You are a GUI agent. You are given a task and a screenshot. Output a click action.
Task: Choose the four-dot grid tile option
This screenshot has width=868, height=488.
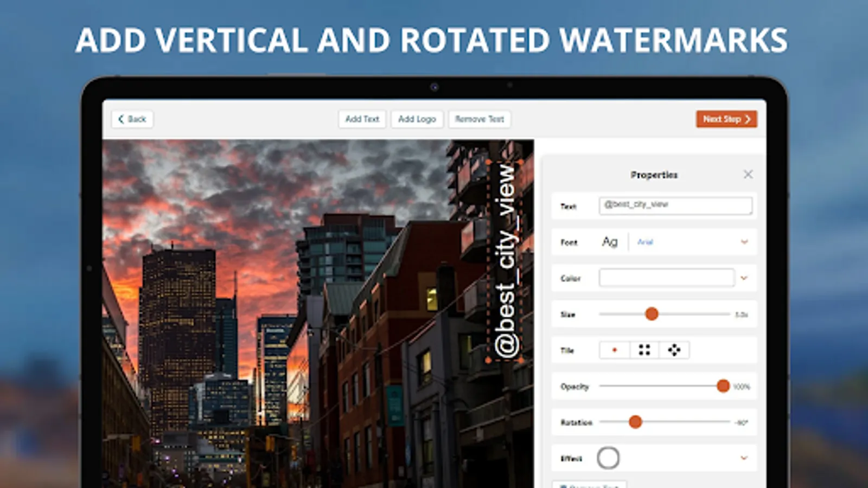(644, 350)
